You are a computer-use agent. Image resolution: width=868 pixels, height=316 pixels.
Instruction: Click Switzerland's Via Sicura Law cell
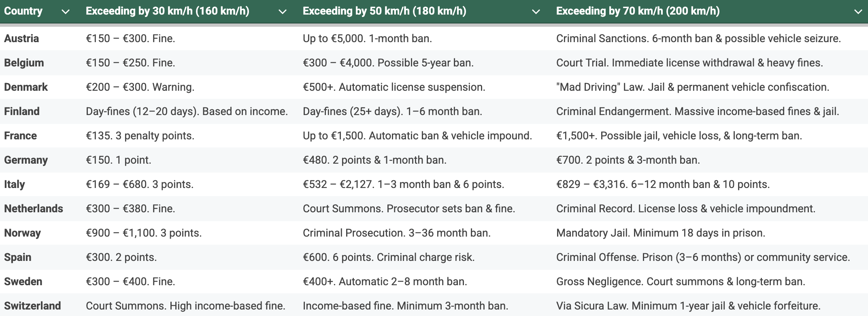[688, 306]
